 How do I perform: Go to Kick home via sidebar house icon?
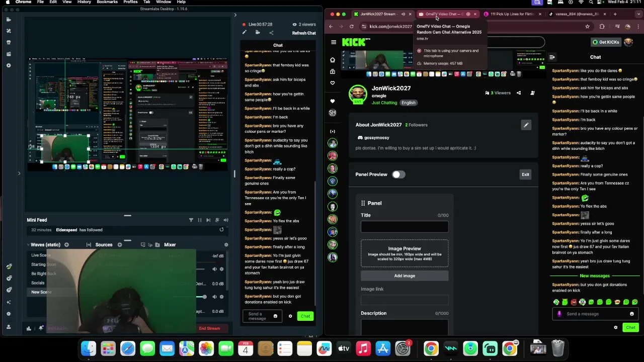[332, 60]
